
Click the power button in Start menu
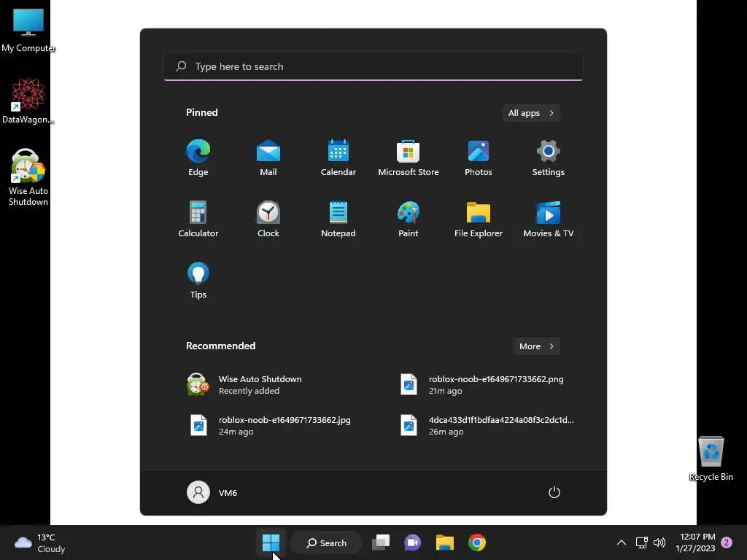[x=554, y=492]
